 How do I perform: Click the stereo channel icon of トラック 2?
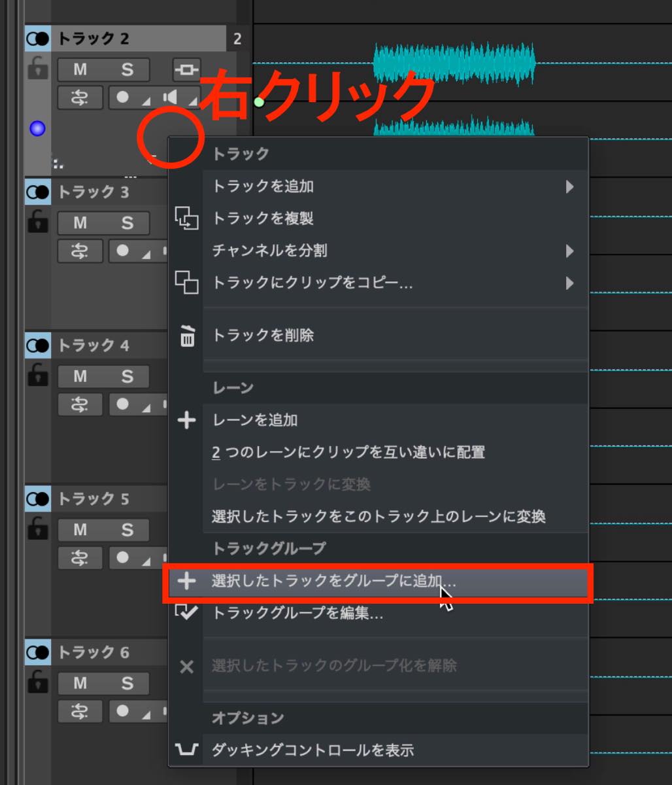[38, 39]
